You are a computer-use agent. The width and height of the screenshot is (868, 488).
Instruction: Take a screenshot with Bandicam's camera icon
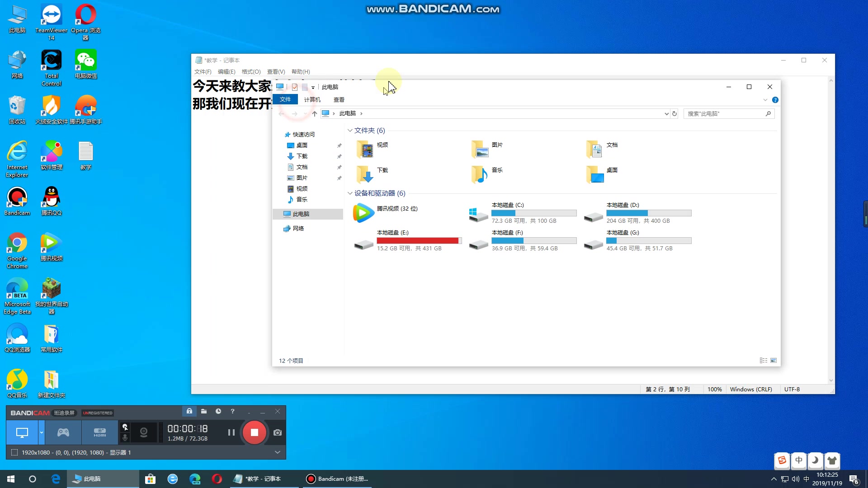pos(278,432)
